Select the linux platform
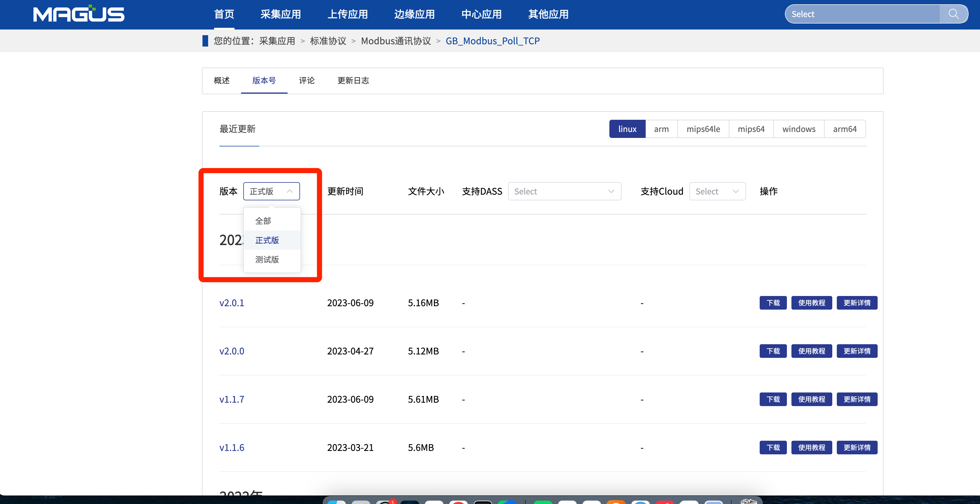980x504 pixels. tap(627, 129)
